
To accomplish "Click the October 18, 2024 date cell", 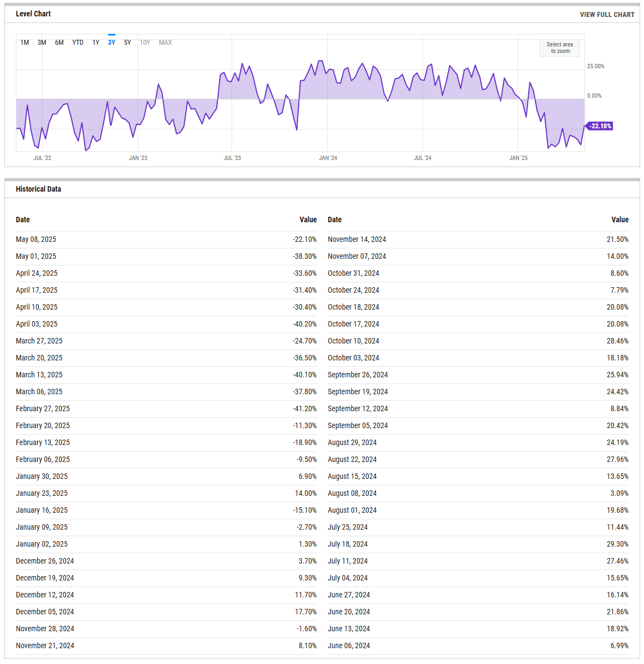I will (353, 307).
